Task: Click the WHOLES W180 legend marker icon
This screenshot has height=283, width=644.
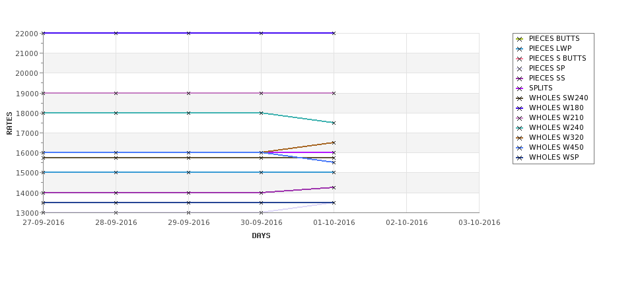Action: click(520, 108)
